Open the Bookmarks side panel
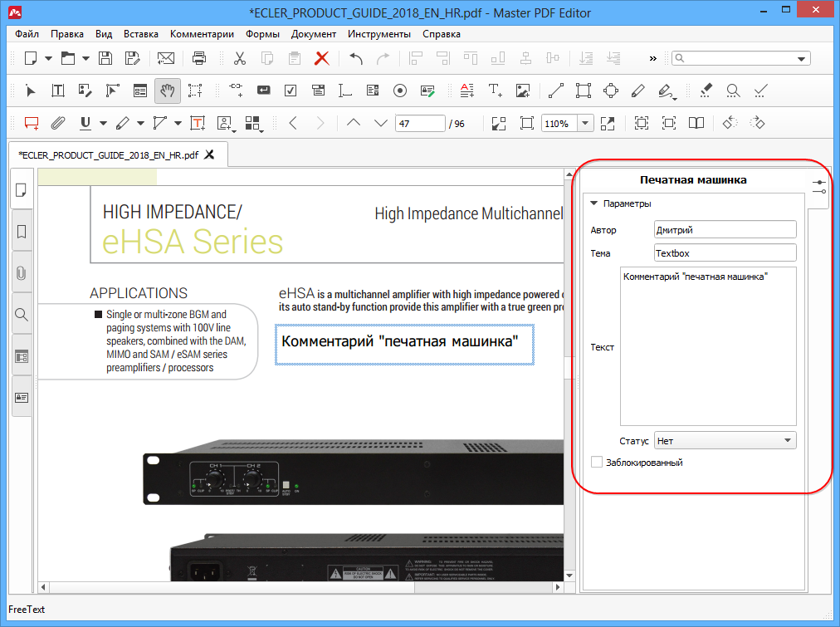Image resolution: width=840 pixels, height=627 pixels. coord(22,231)
